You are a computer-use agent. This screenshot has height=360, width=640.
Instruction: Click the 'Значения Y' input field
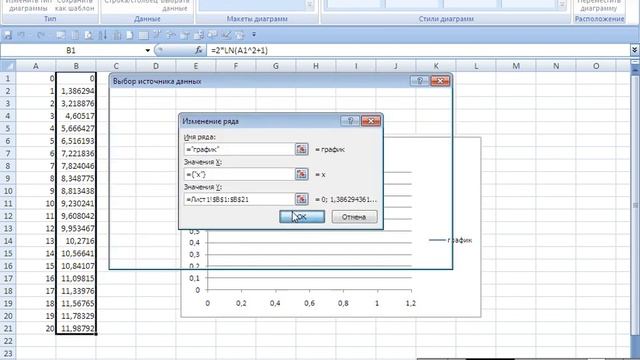tap(239, 199)
